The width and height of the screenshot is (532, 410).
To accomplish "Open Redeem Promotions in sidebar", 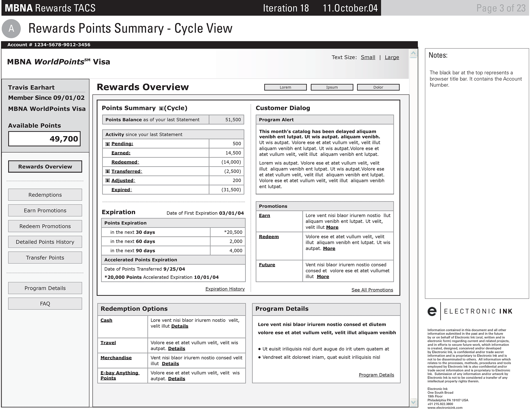I will coord(45,226).
